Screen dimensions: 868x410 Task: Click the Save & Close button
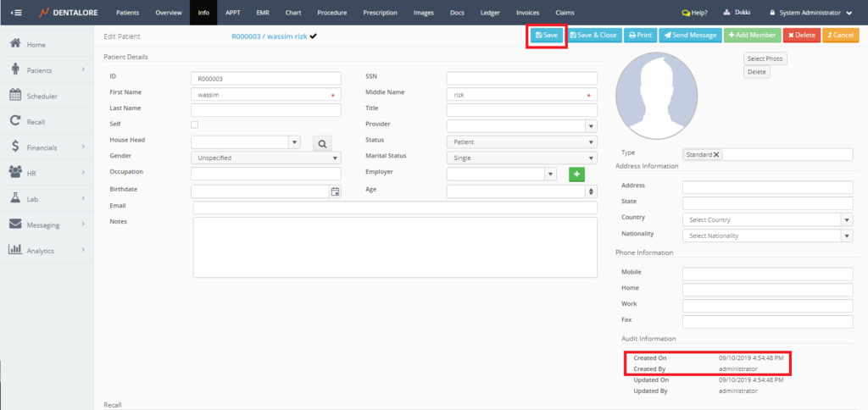(593, 36)
